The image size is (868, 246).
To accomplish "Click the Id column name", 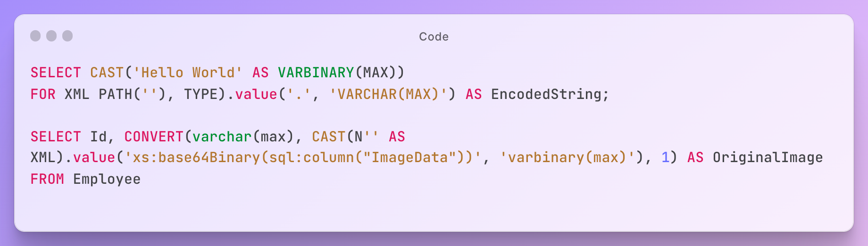I will (99, 137).
